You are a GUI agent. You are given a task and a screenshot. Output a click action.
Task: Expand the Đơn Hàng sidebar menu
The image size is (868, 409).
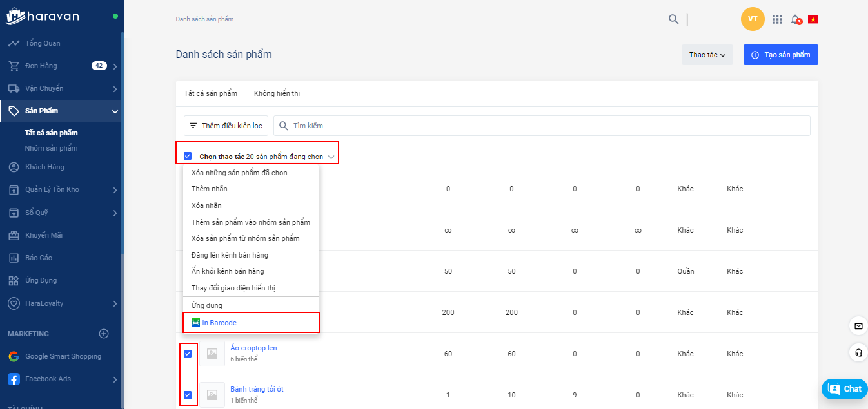click(114, 66)
